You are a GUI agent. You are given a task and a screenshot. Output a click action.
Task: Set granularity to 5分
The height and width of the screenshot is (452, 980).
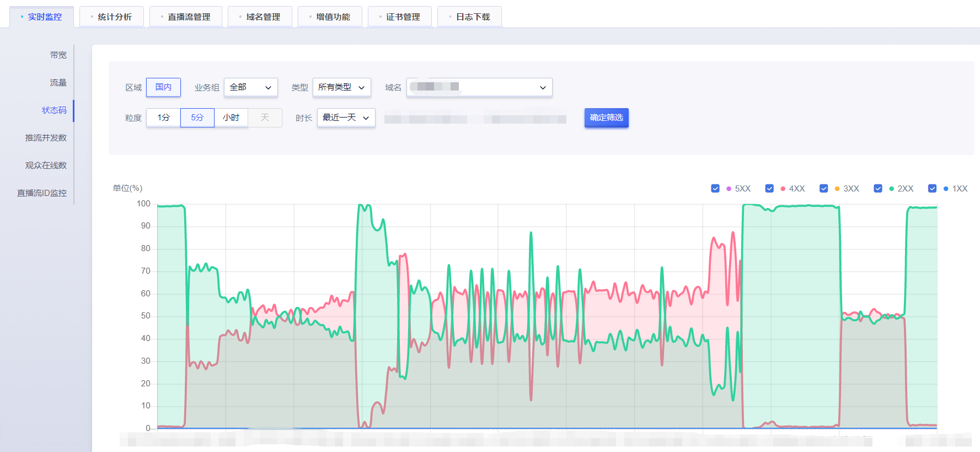197,118
